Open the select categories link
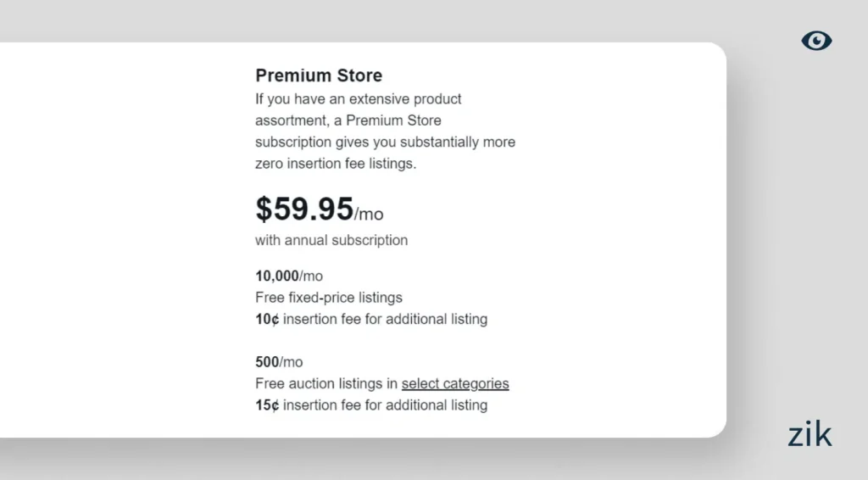This screenshot has width=868, height=480. pos(455,383)
